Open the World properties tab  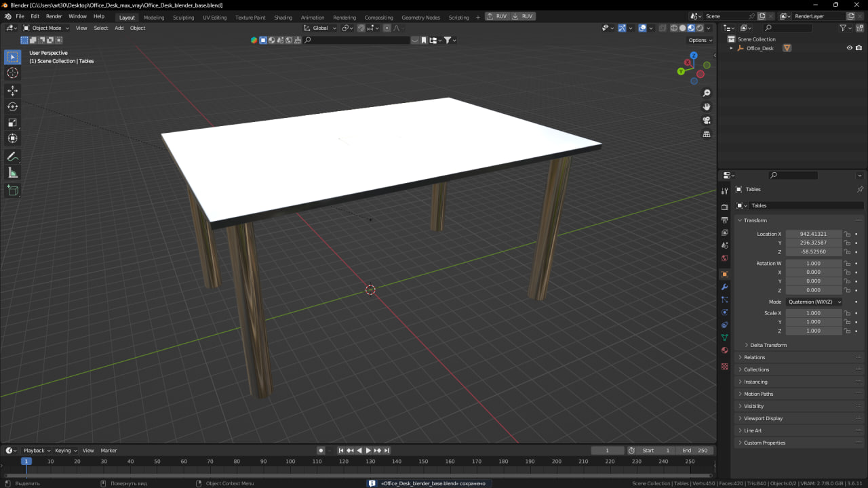click(x=725, y=258)
